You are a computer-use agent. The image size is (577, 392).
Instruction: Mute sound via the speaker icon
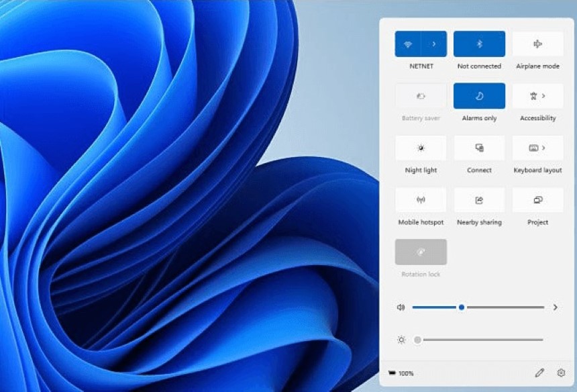(401, 307)
